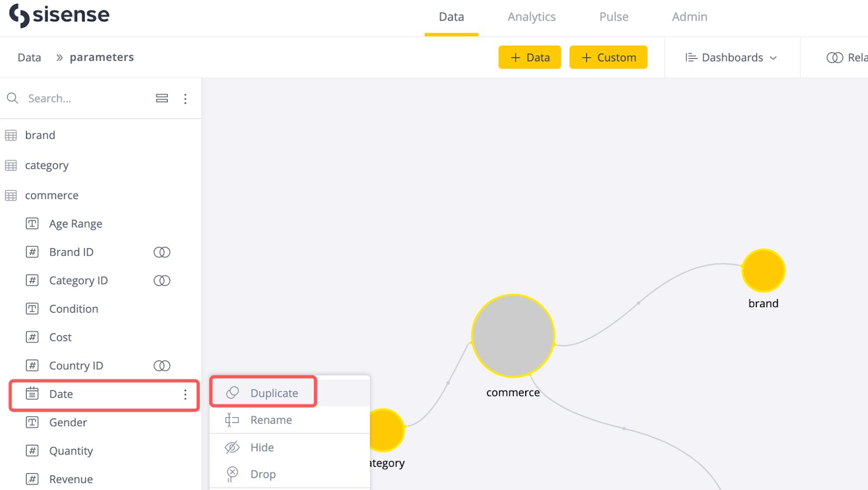Expand the category table in sidebar

click(47, 166)
